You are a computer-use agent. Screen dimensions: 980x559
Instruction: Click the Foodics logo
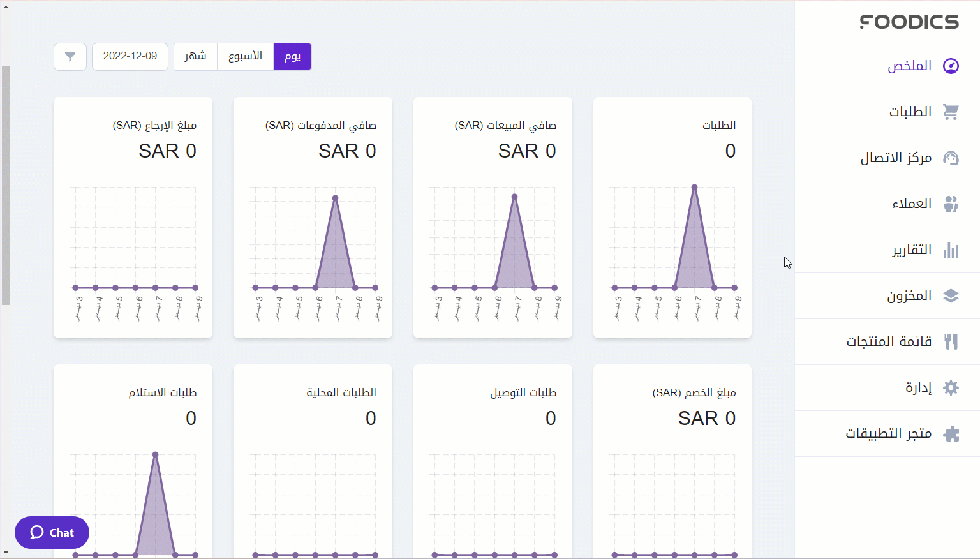[x=909, y=22]
